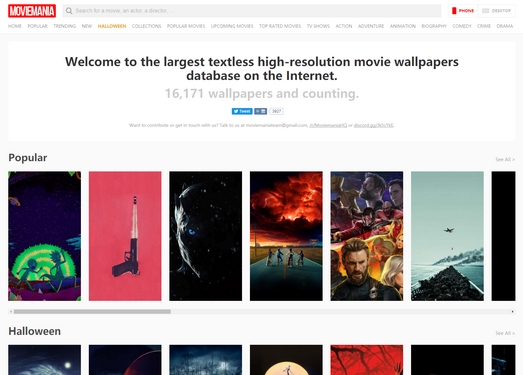Browse the Animation genre
The image size is (523, 375).
[403, 26]
